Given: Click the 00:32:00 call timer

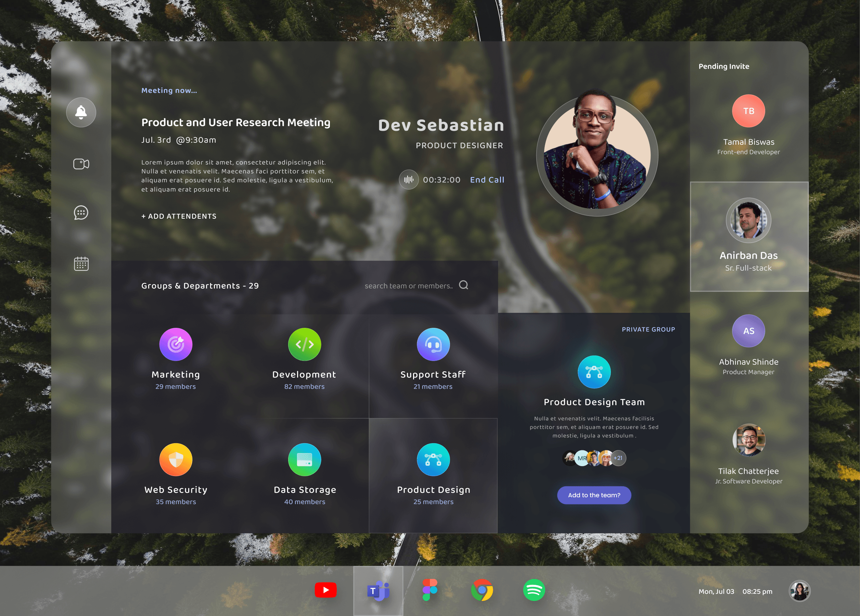Looking at the screenshot, I should (442, 180).
